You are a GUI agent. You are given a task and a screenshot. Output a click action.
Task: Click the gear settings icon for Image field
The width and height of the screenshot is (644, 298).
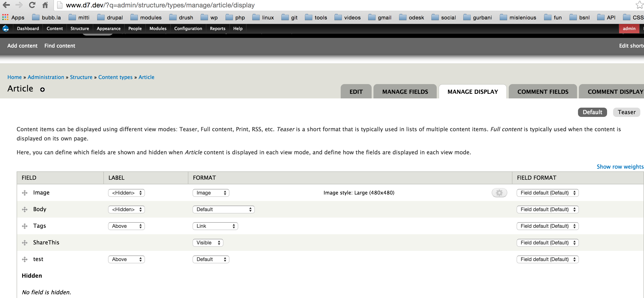500,193
